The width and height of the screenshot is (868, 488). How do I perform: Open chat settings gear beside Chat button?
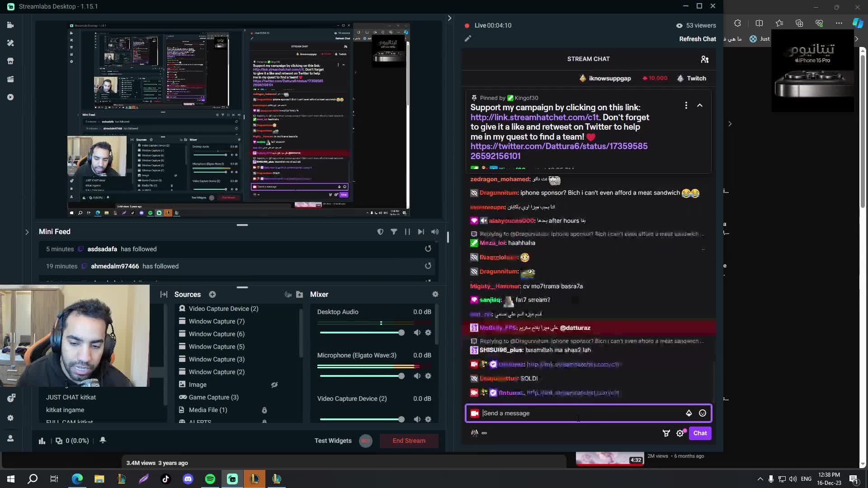[x=680, y=433]
